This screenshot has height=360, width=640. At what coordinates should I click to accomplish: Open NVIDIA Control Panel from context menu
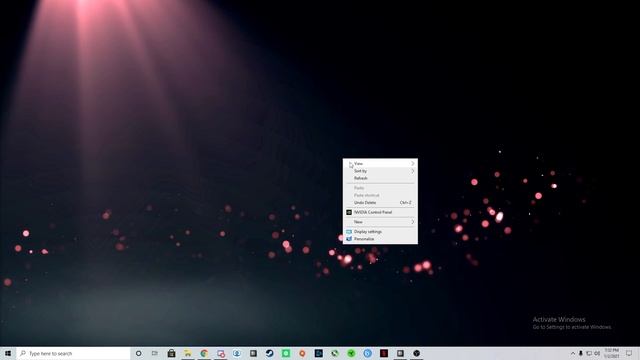click(x=380, y=212)
